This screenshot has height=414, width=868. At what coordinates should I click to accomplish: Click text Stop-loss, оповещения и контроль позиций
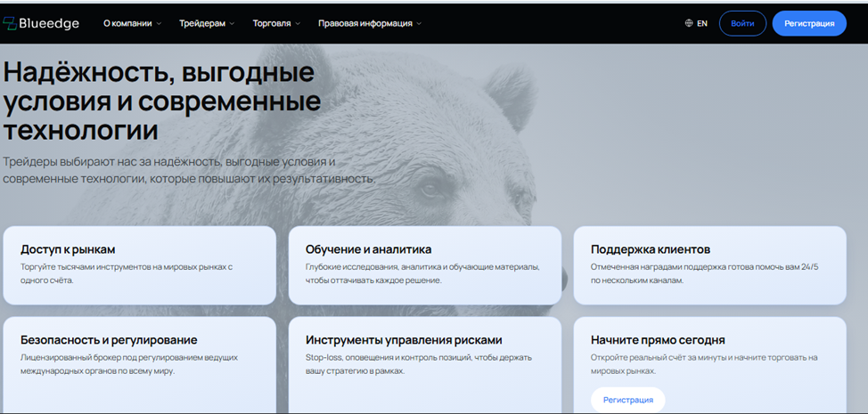(x=419, y=364)
